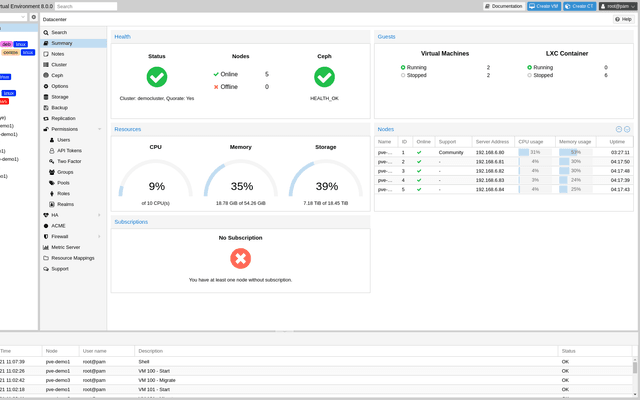Select the VM 100 - Migrate task row
The image size is (640, 400).
tap(317, 380)
